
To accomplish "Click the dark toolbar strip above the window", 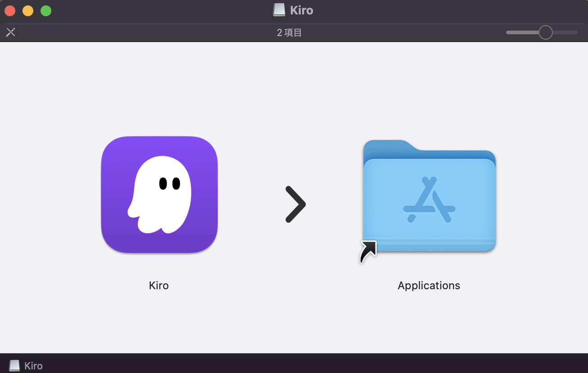I will (x=180, y=32).
